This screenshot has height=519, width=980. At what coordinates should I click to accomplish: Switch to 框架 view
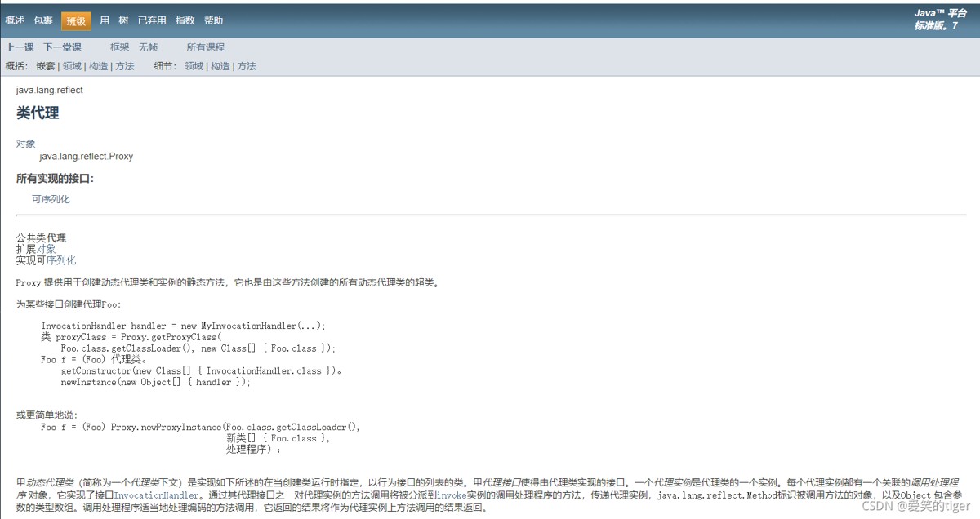[120, 47]
